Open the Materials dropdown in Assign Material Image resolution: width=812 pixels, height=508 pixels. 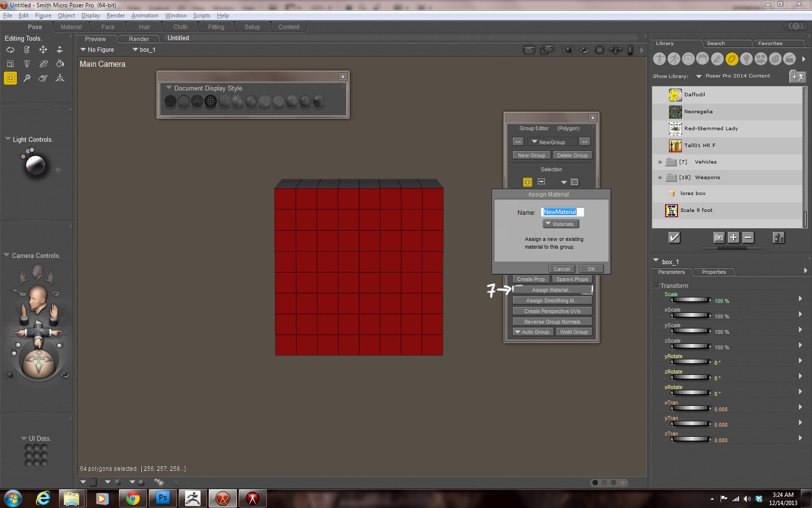pyautogui.click(x=561, y=224)
